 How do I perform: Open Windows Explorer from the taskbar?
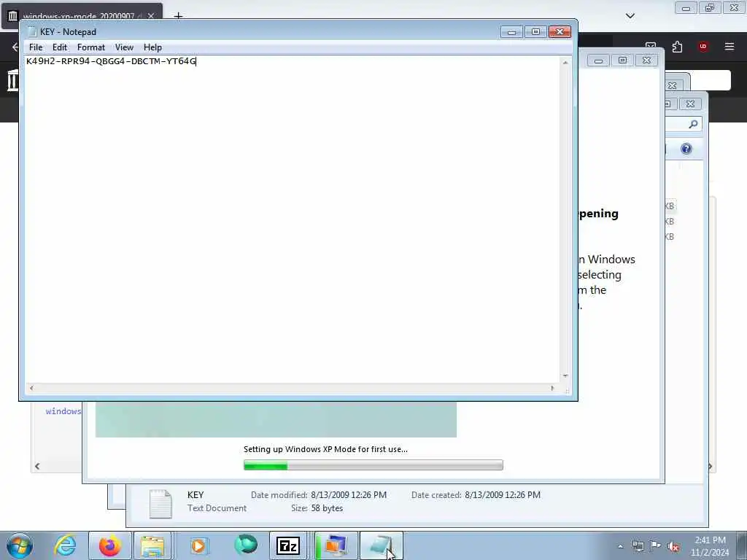tap(152, 545)
